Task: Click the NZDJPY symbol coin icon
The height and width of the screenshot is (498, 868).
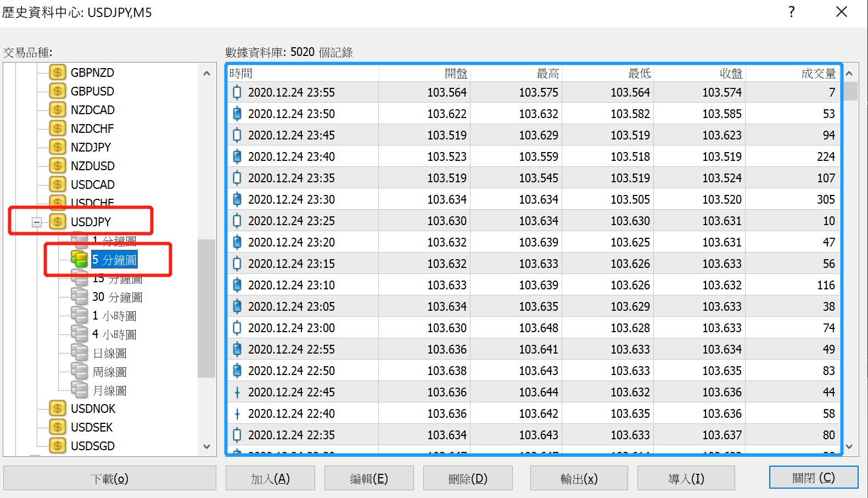Action: [57, 147]
